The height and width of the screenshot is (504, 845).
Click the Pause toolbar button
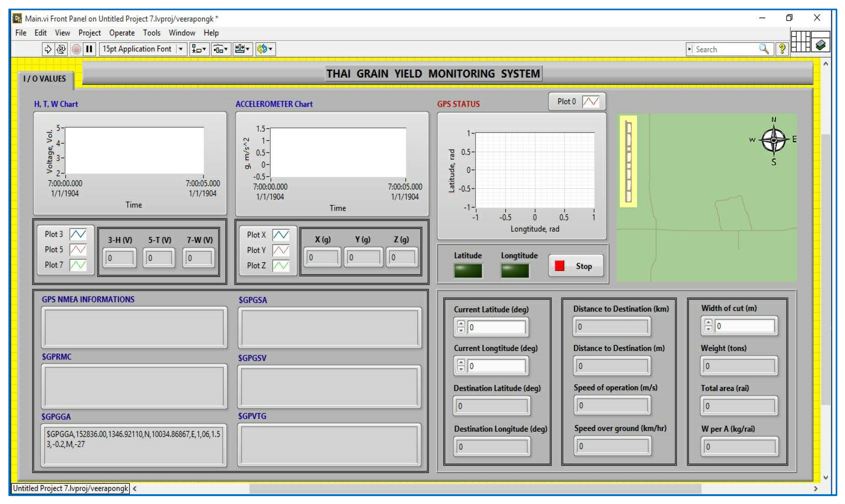[89, 49]
